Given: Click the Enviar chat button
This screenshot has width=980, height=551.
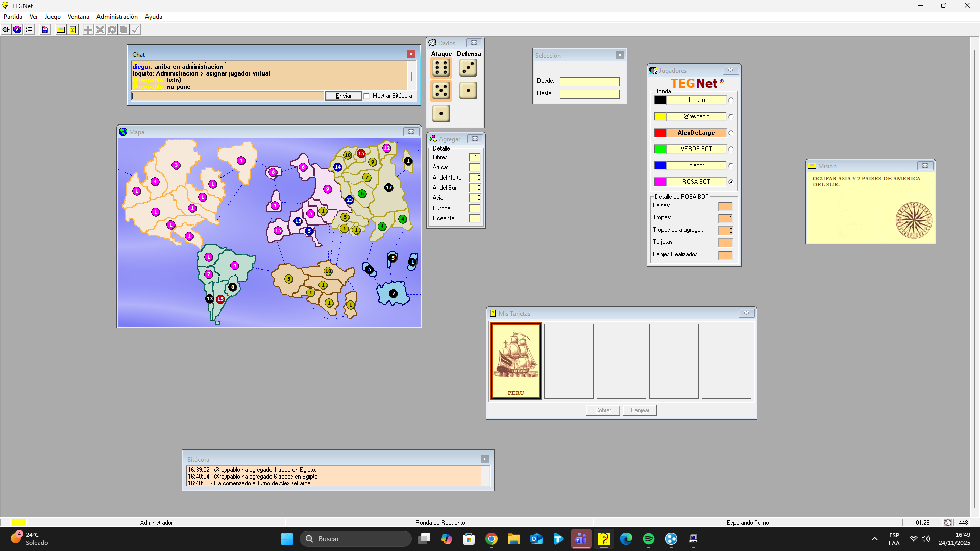Looking at the screenshot, I should 344,96.
